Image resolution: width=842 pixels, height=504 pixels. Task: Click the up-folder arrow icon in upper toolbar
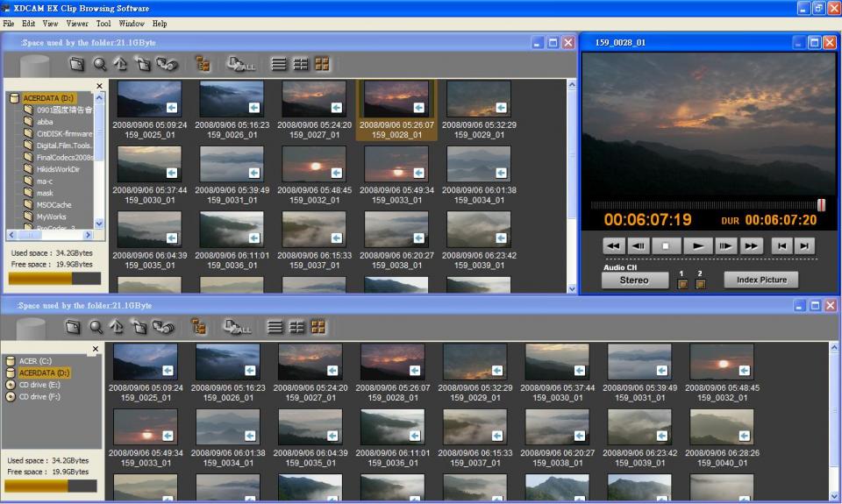(120, 64)
